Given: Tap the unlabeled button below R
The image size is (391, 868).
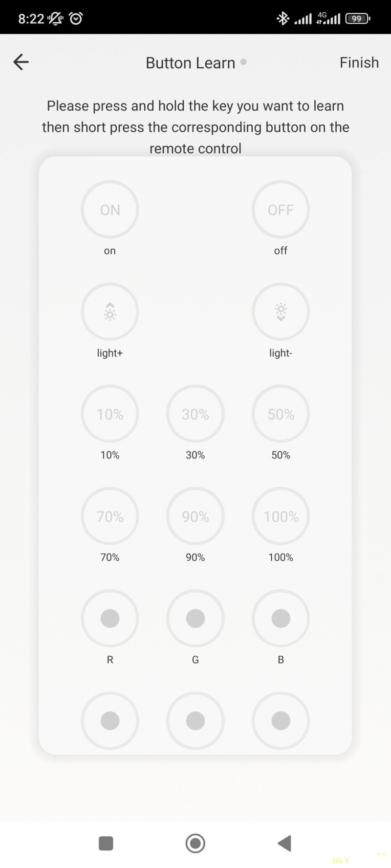Looking at the screenshot, I should pos(110,721).
